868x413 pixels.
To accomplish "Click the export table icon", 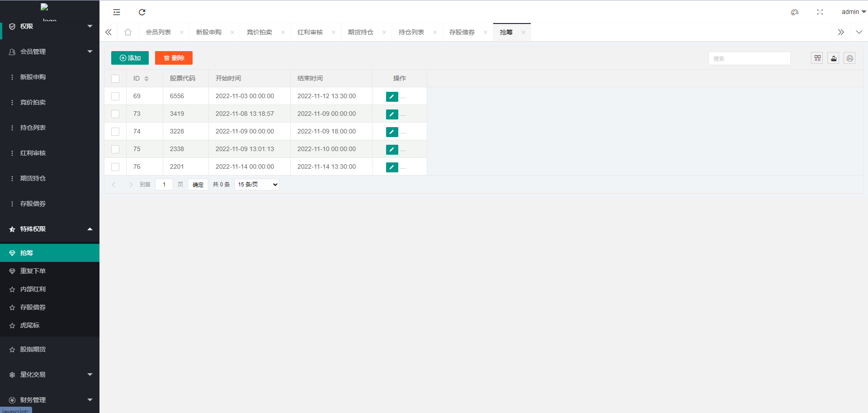I will click(833, 58).
